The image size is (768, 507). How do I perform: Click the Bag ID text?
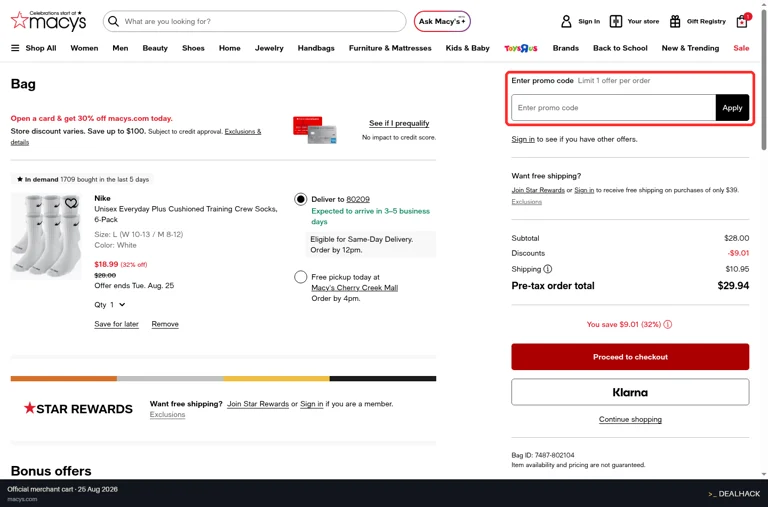(543, 455)
